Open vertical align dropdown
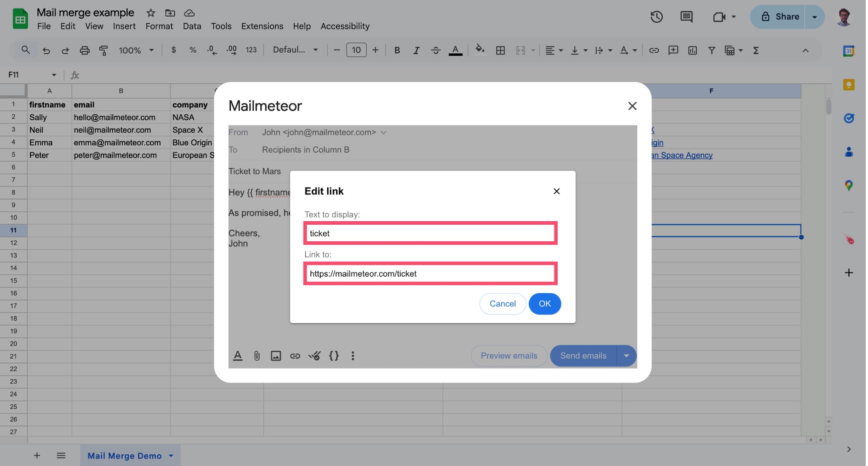Image resolution: width=868 pixels, height=466 pixels. [579, 50]
